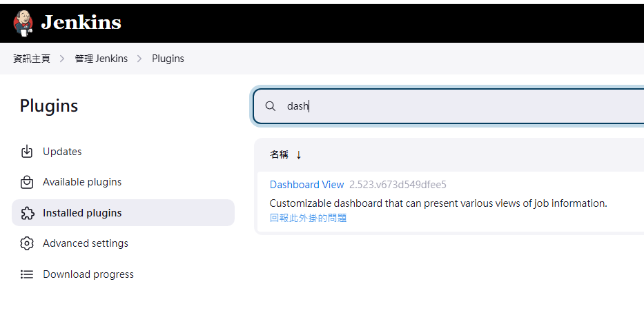This screenshot has height=324, width=644.
Task: Click the Dashboard View plugin description text
Action: [438, 203]
